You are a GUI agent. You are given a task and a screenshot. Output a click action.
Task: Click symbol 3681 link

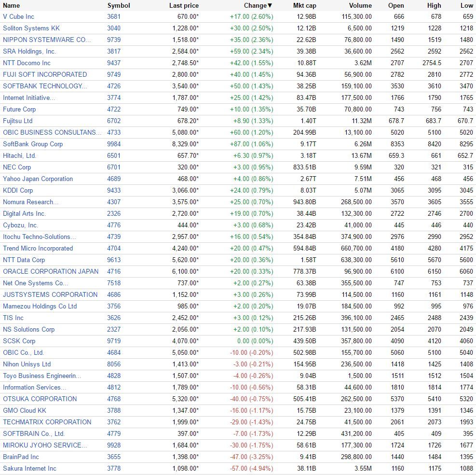114,17
